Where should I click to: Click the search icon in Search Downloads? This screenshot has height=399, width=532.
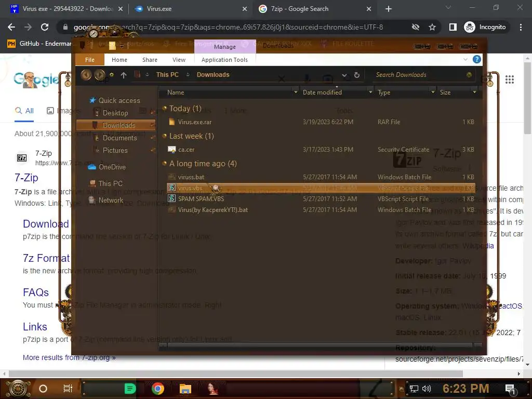(469, 75)
